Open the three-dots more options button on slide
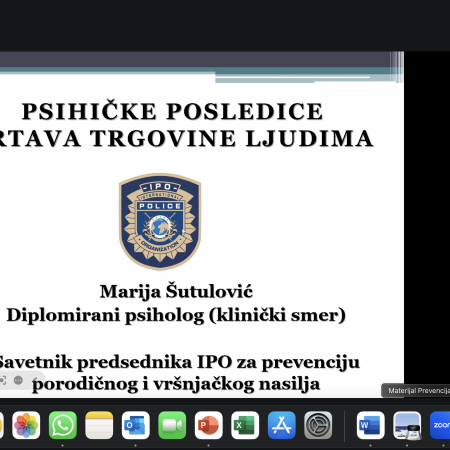This screenshot has height=450, width=450. (x=18, y=380)
